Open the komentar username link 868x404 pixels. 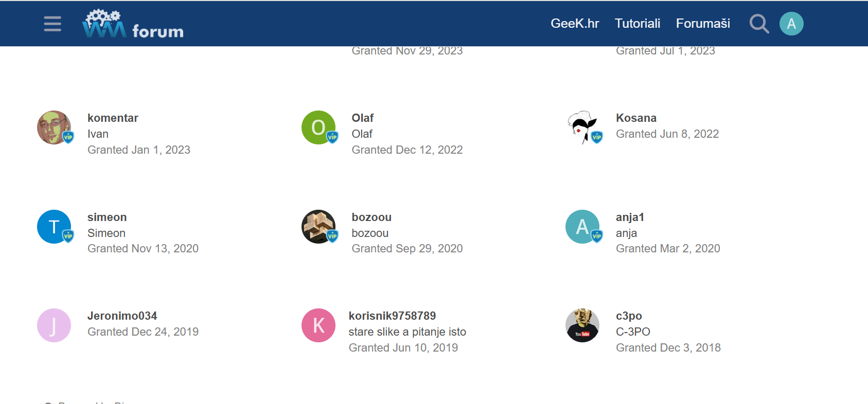(113, 118)
